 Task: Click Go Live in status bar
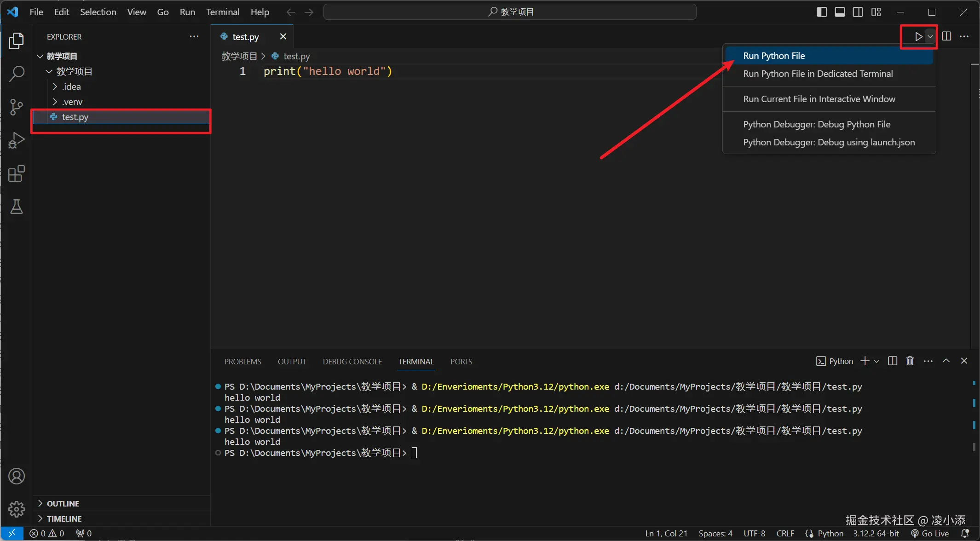pos(930,533)
